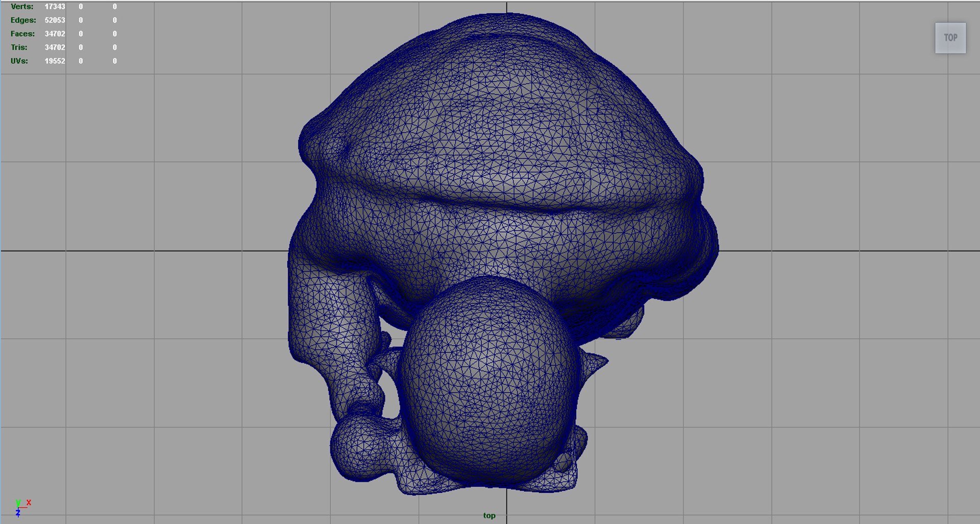This screenshot has height=524, width=980.
Task: Select the small round mushroom cap mesh
Action: click(489, 380)
